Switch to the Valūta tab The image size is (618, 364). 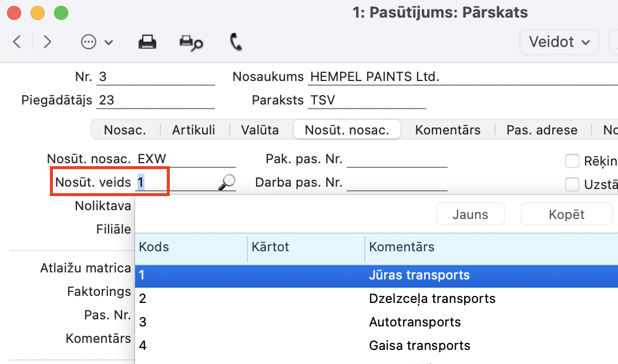pos(260,130)
